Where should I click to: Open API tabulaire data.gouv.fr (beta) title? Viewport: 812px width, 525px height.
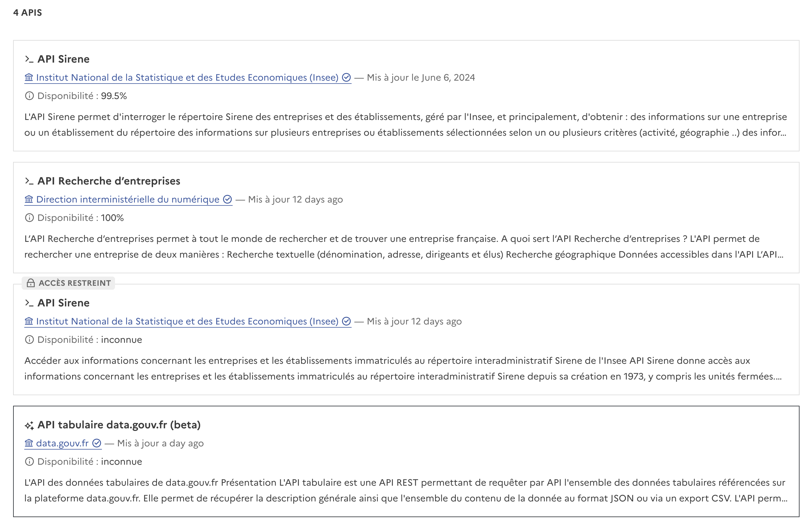coord(119,425)
